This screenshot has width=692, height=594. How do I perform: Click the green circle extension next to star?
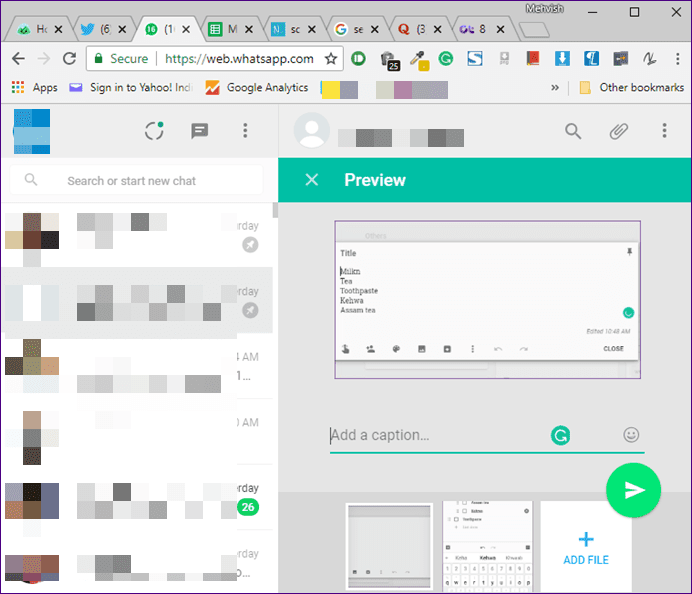(358, 58)
